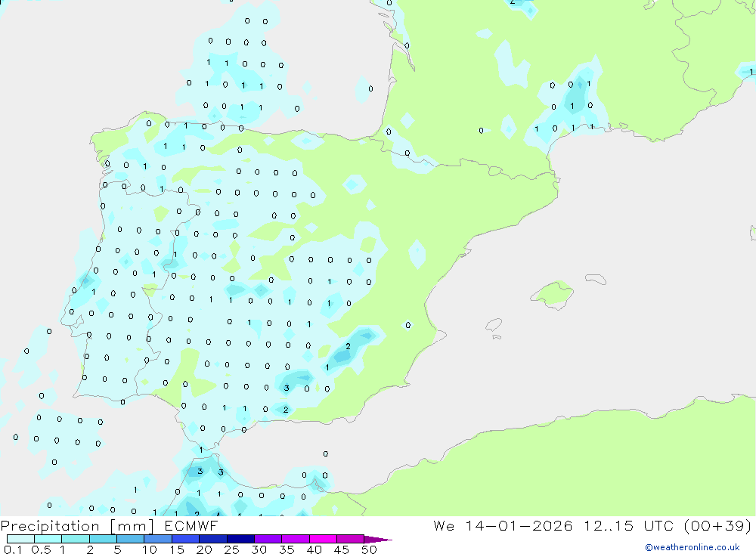Click the legend value '0.5'

(x=41, y=549)
